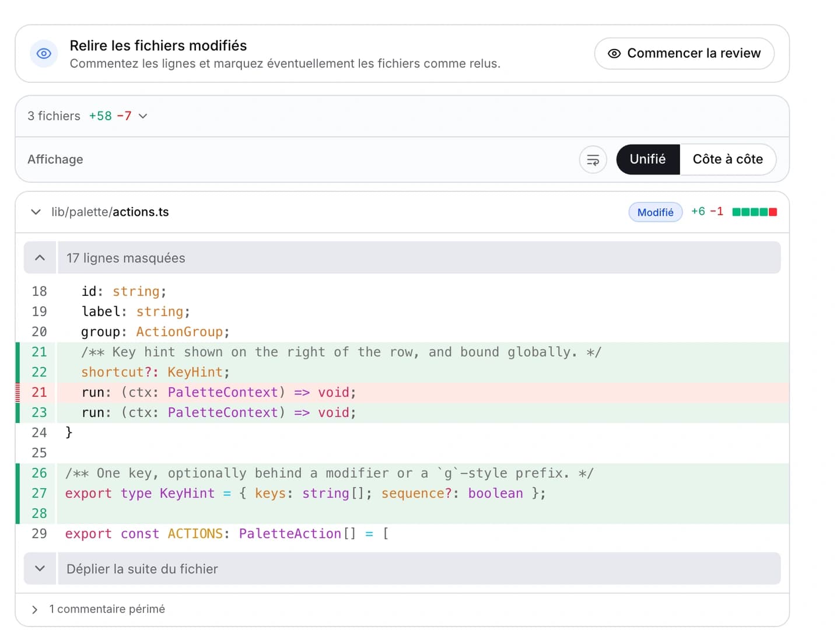840x630 pixels.
Task: Click line number 29 in gutter
Action: click(x=39, y=534)
